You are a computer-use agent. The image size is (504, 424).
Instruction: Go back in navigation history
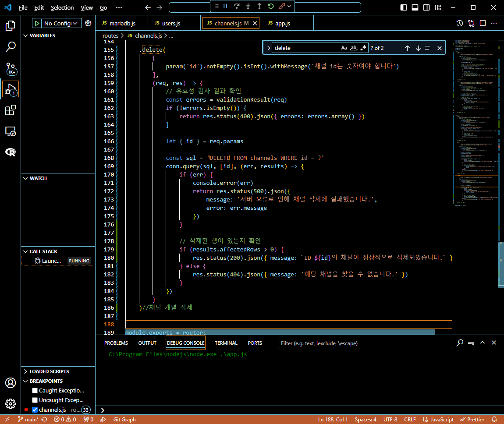click(x=148, y=7)
